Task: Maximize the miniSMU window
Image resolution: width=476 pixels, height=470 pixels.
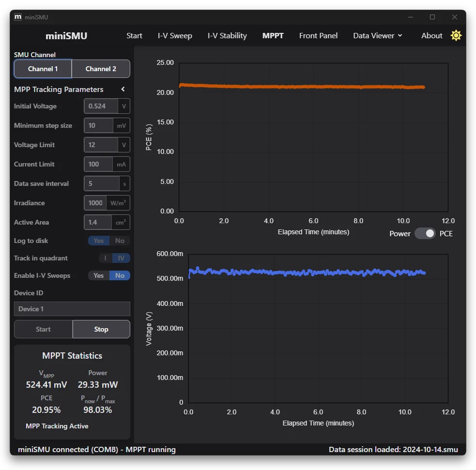Action: pyautogui.click(x=432, y=17)
